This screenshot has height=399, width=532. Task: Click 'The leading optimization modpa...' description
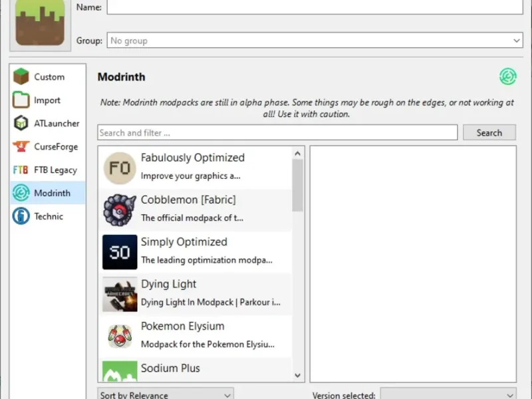(x=207, y=260)
